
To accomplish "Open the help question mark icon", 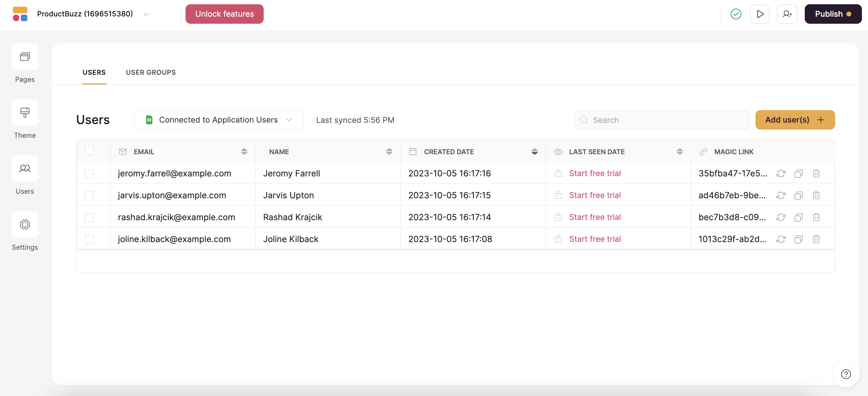I will [846, 374].
